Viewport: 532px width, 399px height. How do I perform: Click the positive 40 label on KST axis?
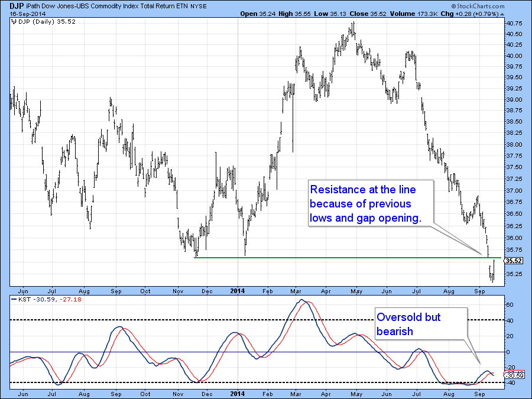[x=510, y=320]
